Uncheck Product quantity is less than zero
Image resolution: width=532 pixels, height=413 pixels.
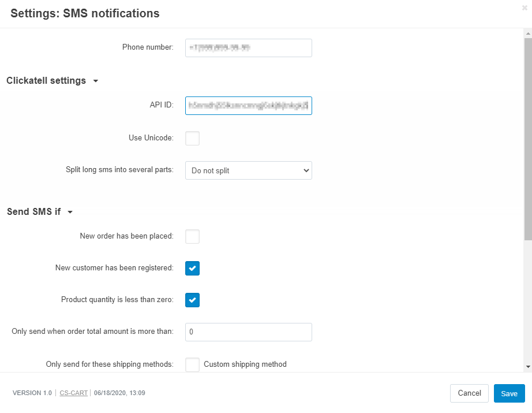[x=192, y=300]
